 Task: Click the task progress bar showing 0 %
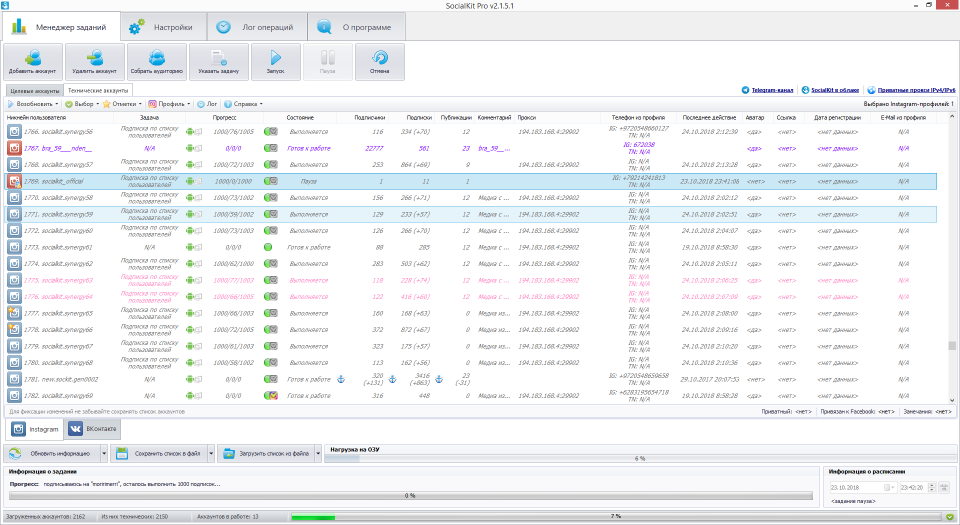click(x=411, y=496)
